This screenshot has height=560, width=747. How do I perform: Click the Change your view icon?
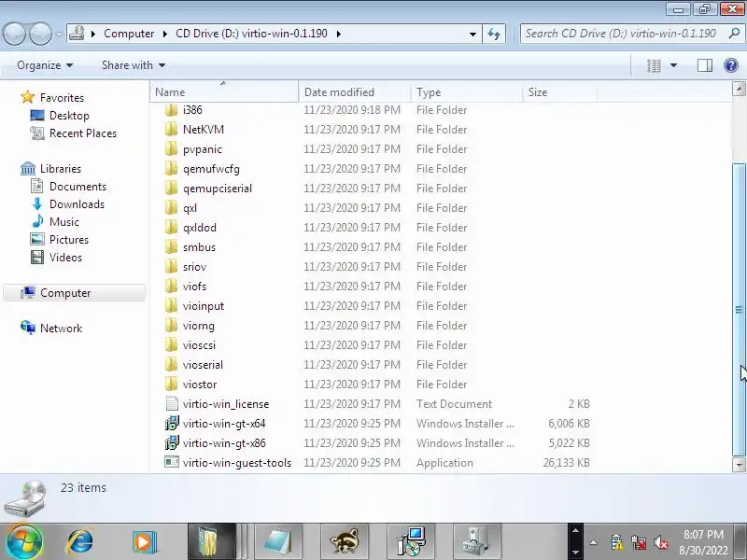point(654,65)
